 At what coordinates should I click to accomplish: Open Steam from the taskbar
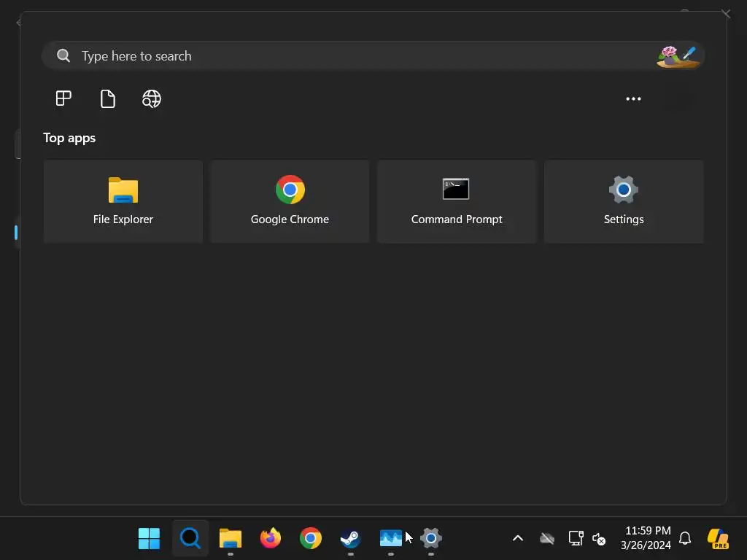click(351, 539)
